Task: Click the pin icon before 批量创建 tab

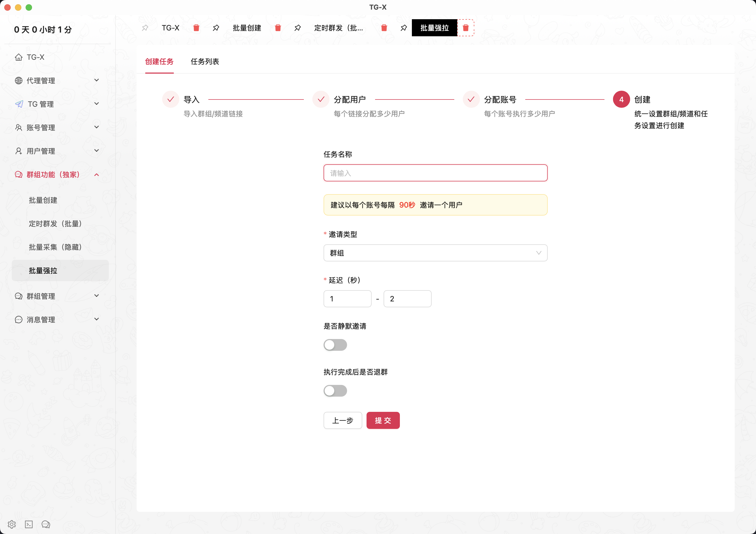Action: pyautogui.click(x=216, y=28)
